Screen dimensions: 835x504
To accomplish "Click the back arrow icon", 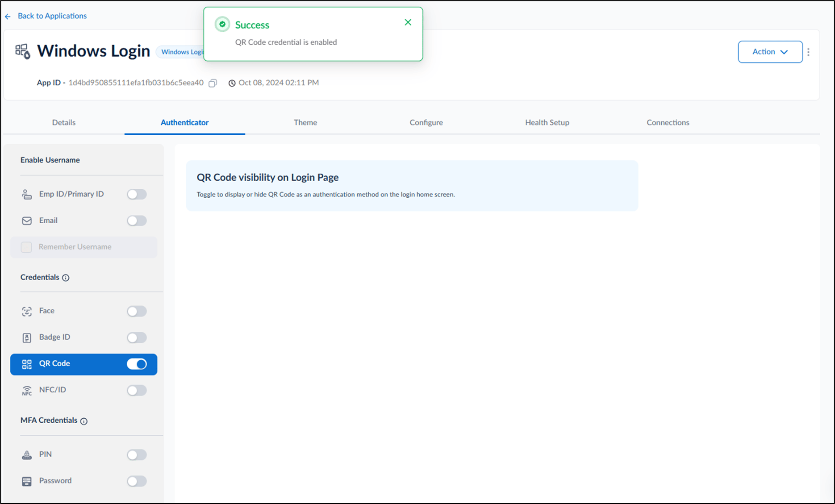I will point(8,17).
